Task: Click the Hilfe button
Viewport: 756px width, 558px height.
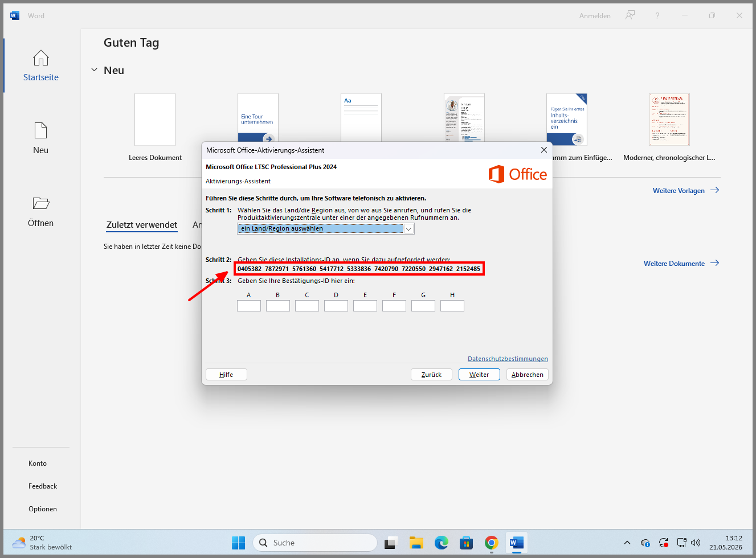Action: point(226,375)
